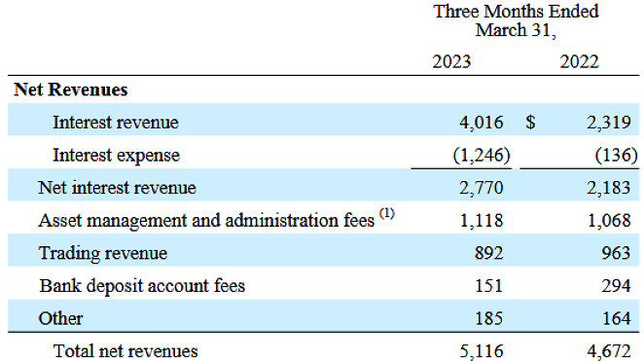The height and width of the screenshot is (361, 644).
Task: Click the 'Total net revenues' row label
Action: [125, 351]
